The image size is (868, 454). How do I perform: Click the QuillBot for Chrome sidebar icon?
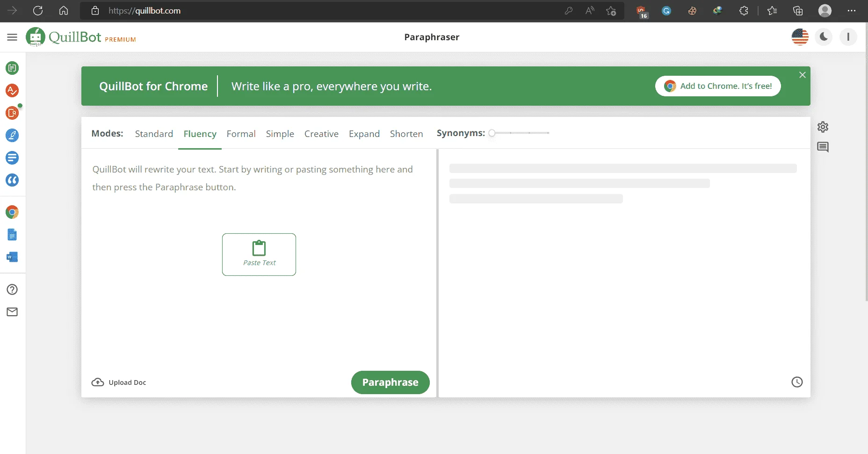[x=12, y=212]
